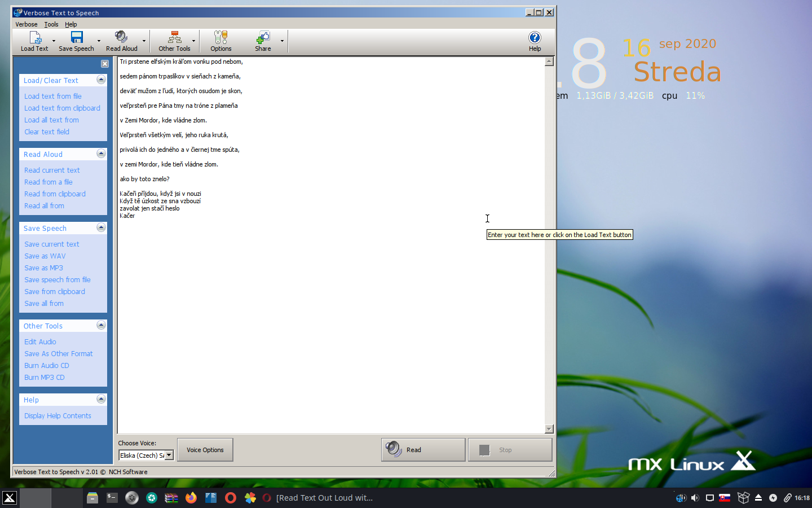Image resolution: width=812 pixels, height=508 pixels.
Task: Open the MX Linux start menu icon
Action: 10,498
